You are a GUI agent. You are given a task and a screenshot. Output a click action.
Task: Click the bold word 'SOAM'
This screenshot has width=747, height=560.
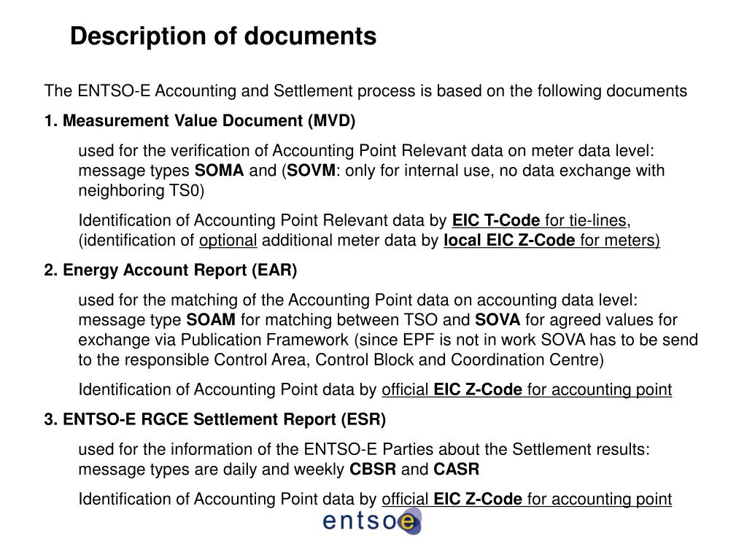[x=211, y=319]
